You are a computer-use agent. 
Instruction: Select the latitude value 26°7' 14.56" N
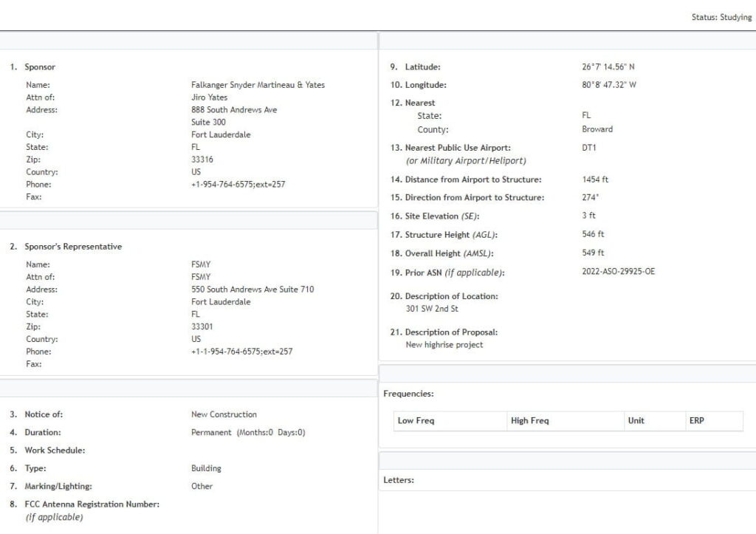(x=608, y=67)
